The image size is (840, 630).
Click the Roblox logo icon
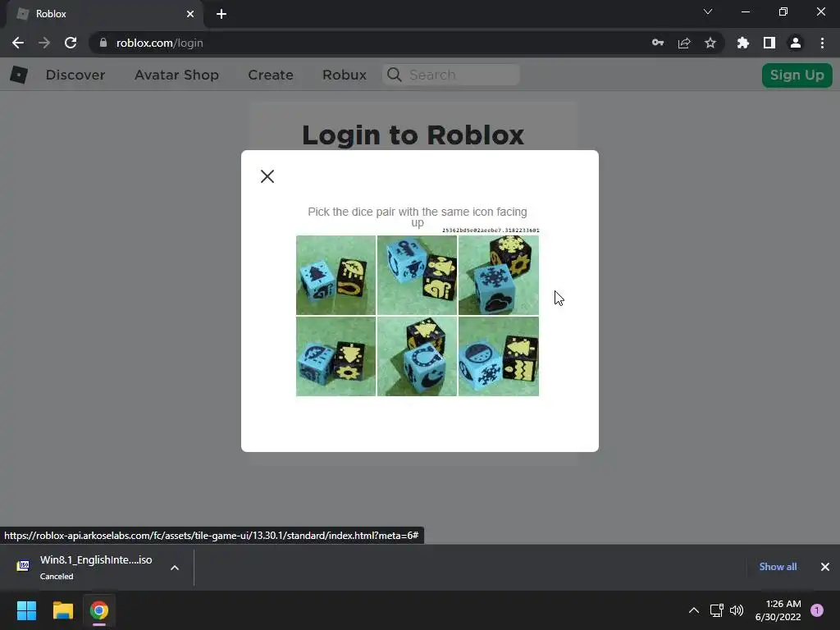(x=19, y=75)
